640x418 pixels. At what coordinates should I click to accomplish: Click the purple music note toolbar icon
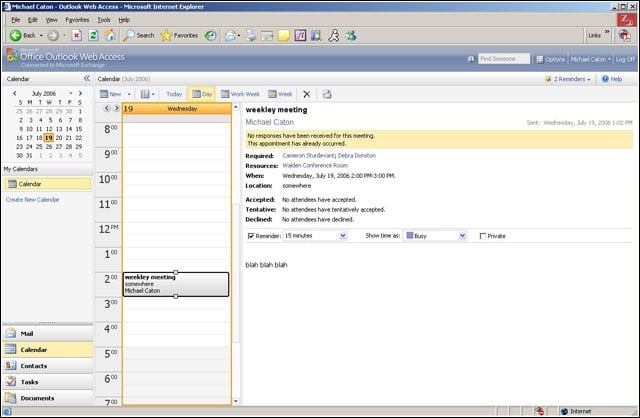coord(300,36)
